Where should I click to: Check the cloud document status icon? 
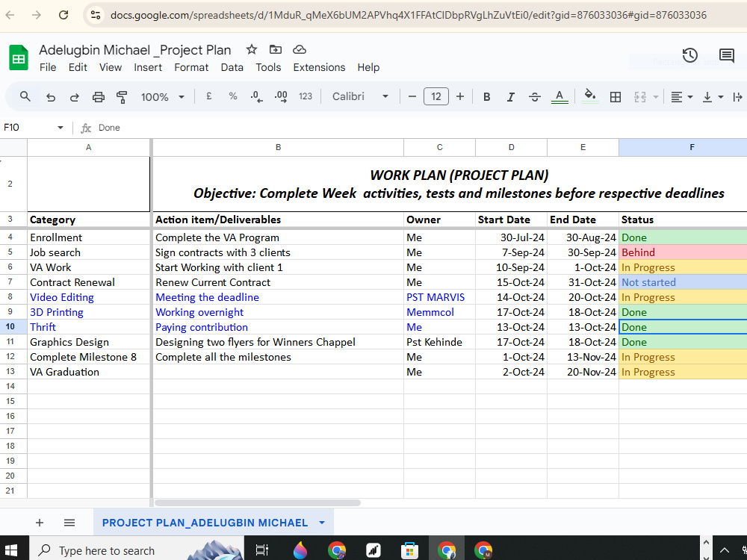[300, 49]
